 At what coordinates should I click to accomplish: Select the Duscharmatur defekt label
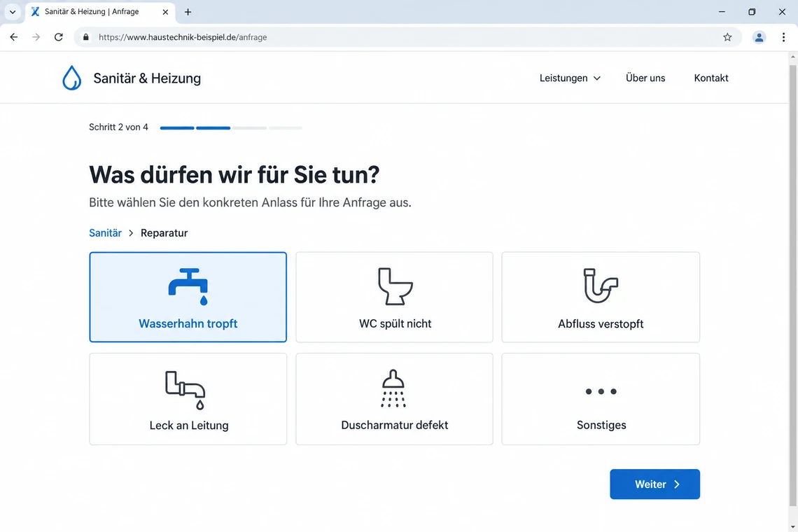[394, 425]
